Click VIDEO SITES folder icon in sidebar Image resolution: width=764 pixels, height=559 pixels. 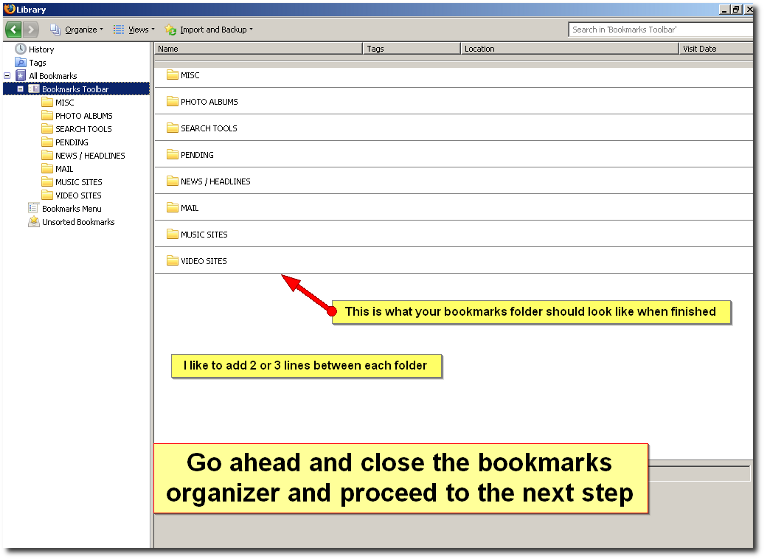pos(47,195)
